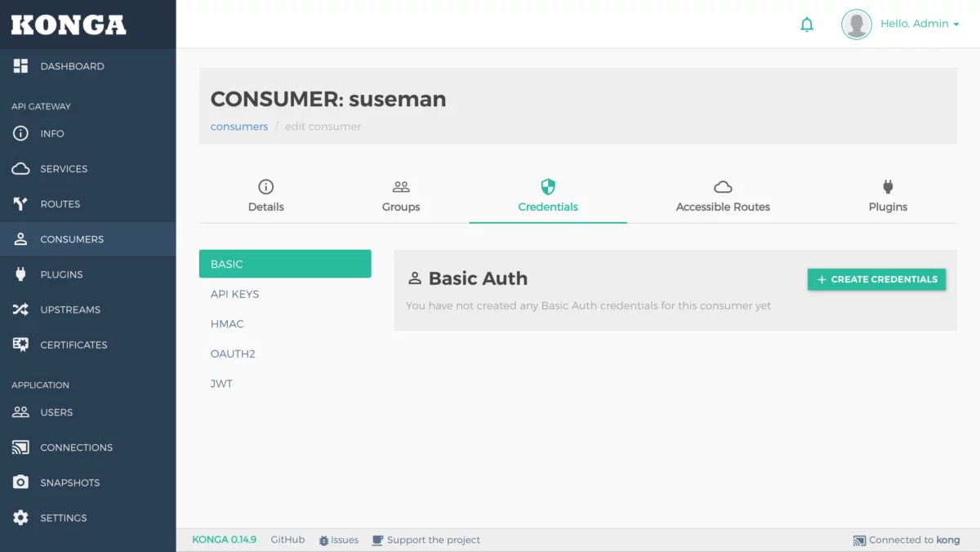This screenshot has height=552, width=980.
Task: Open Routes in the sidebar
Action: click(88, 204)
